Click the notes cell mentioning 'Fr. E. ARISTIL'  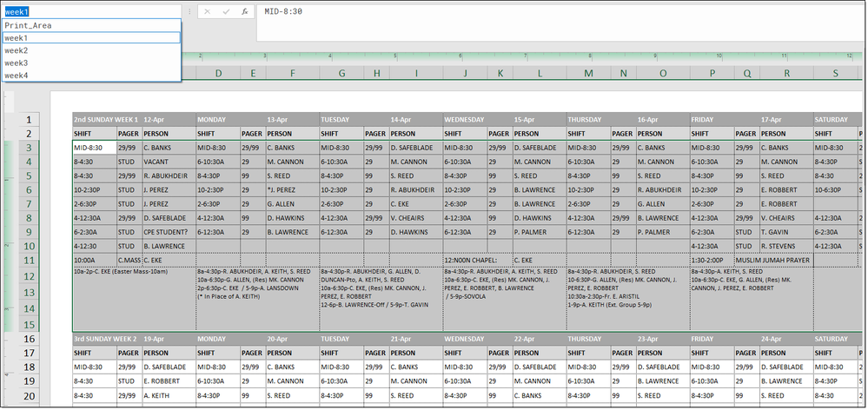tap(628, 300)
